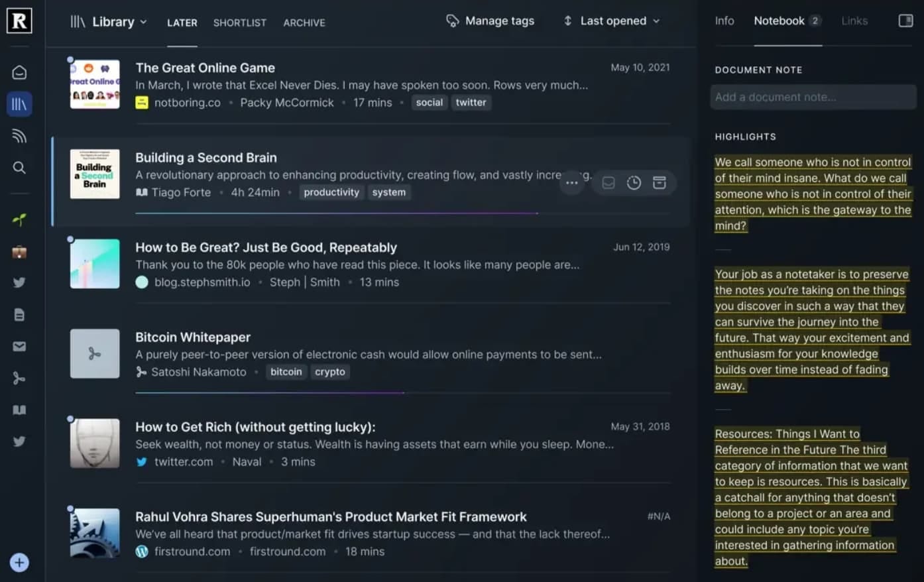Switch to the LATER tab
924x582 pixels.
point(182,23)
